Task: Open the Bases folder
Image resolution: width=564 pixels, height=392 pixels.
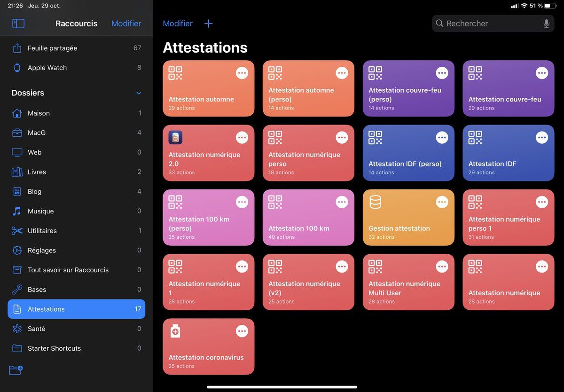Action: [x=77, y=290]
